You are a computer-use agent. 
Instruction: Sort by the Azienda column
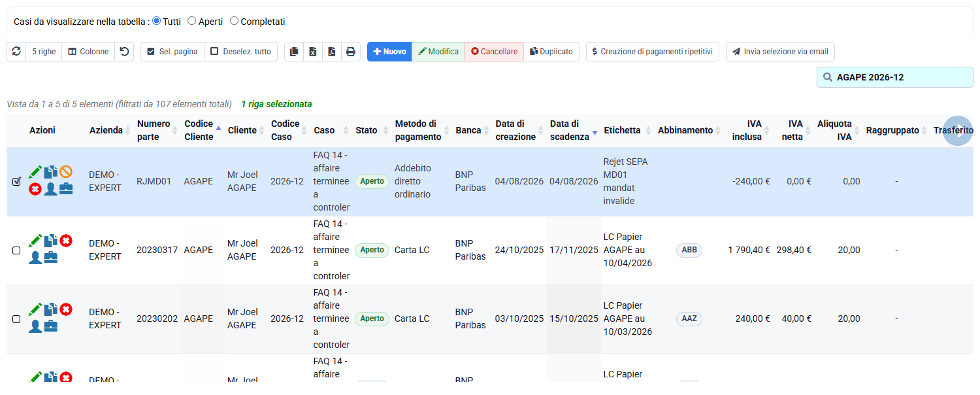click(108, 130)
